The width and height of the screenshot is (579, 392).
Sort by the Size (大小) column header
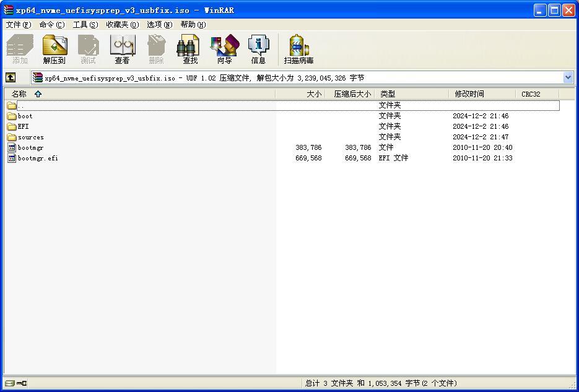point(300,94)
